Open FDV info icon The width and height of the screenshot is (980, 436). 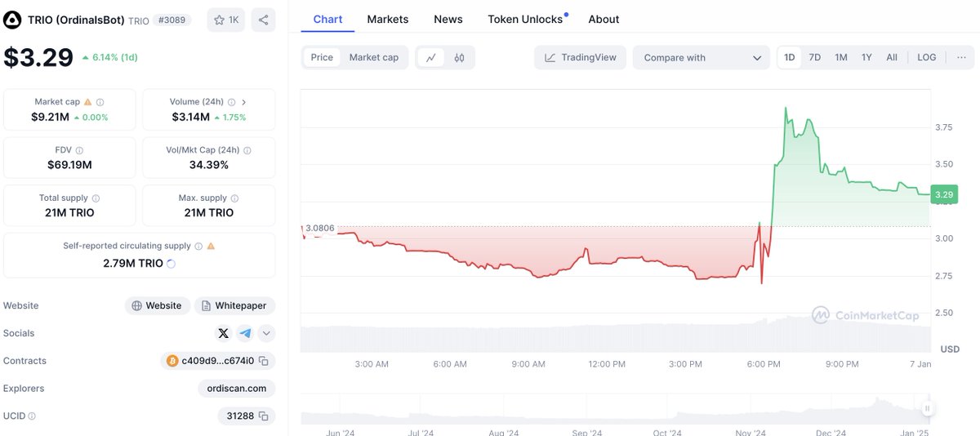pyautogui.click(x=79, y=150)
